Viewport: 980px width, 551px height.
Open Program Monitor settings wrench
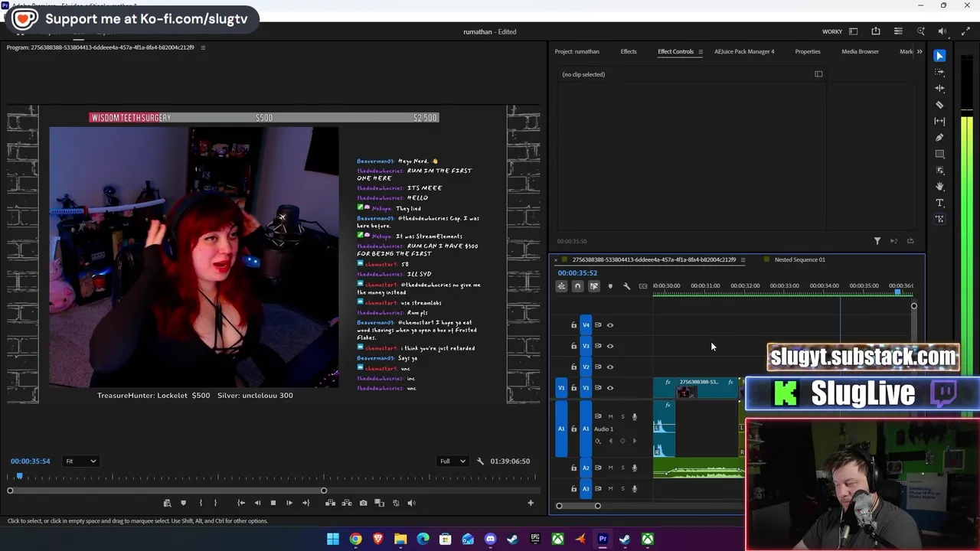(x=480, y=461)
